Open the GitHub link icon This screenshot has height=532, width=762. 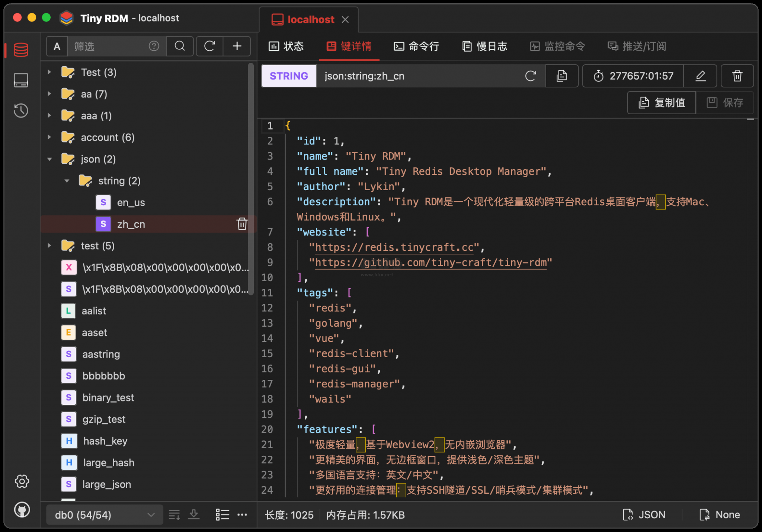pyautogui.click(x=22, y=510)
